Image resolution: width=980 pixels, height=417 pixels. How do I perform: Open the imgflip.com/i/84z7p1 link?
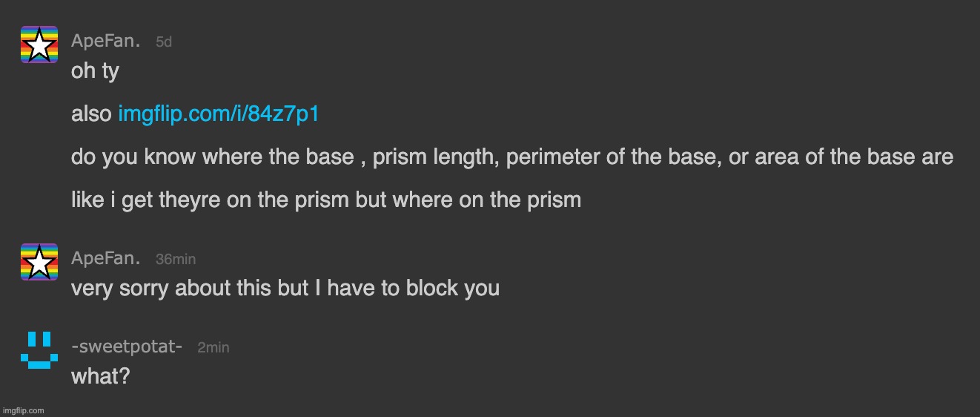[x=219, y=114]
